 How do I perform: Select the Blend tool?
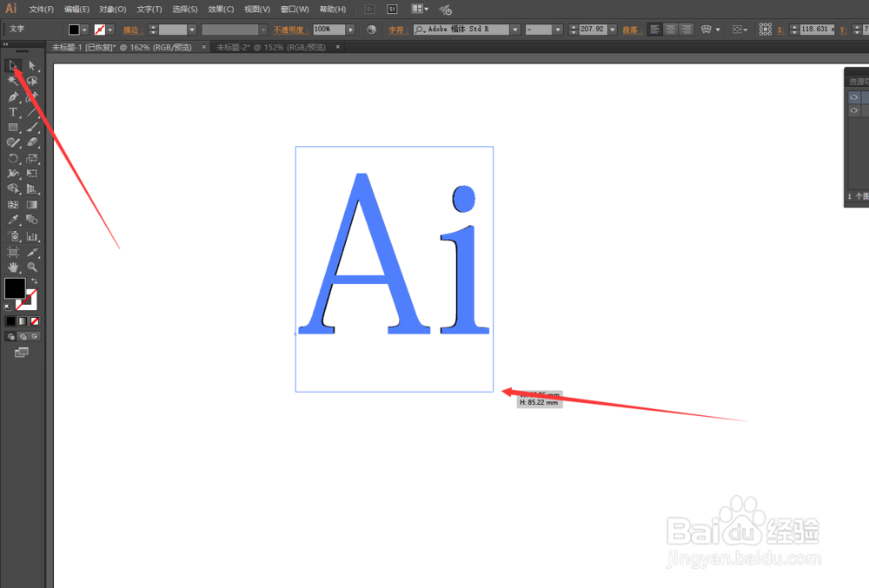pos(32,220)
